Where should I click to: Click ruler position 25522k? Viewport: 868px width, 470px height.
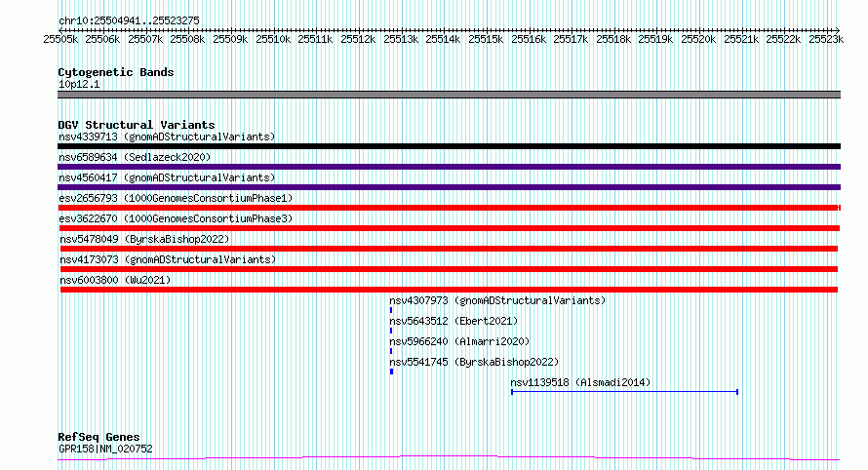pos(783,39)
